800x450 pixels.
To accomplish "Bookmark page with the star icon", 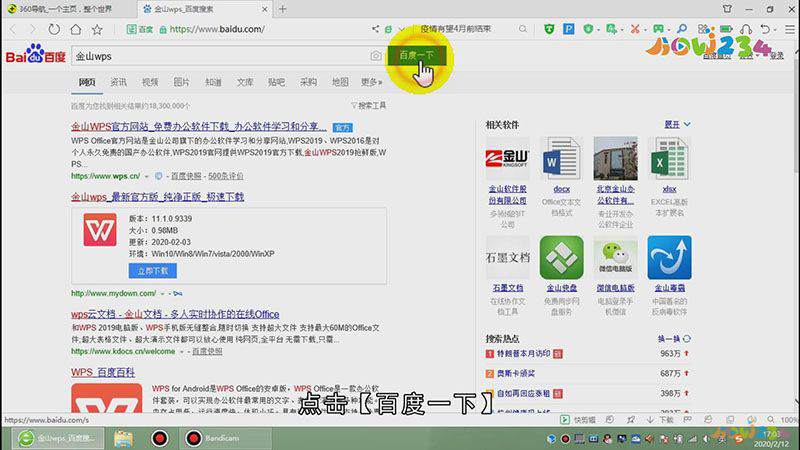I will click(97, 29).
